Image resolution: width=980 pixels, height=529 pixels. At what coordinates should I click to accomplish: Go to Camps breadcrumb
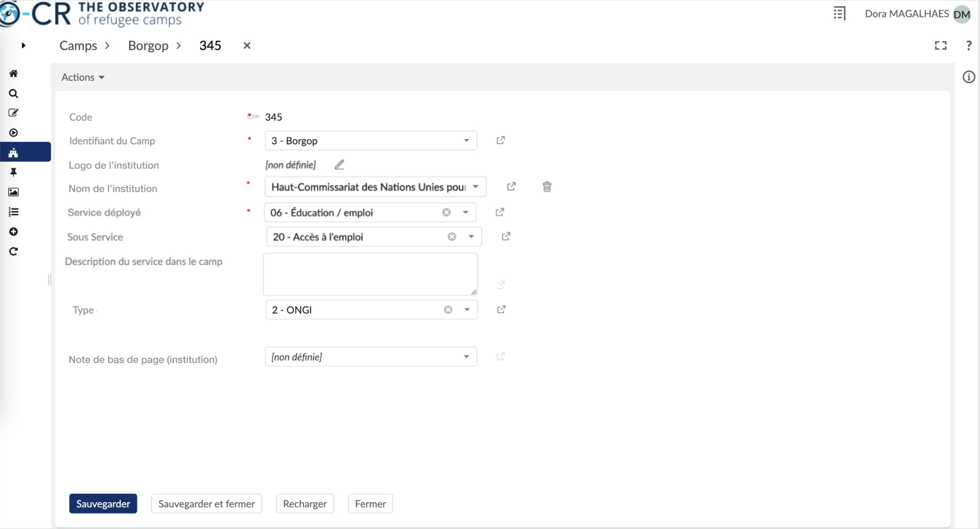pyautogui.click(x=78, y=46)
